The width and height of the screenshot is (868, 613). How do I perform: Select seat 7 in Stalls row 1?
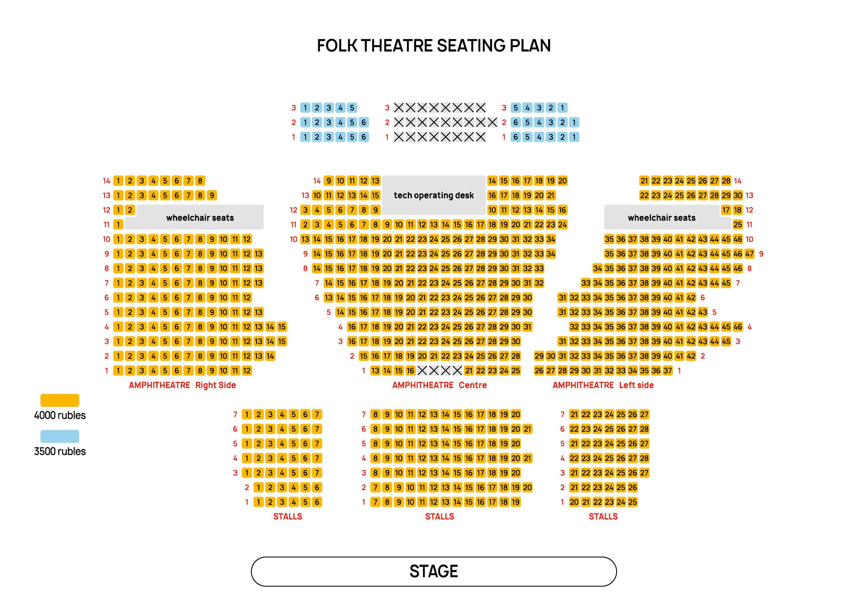click(375, 502)
